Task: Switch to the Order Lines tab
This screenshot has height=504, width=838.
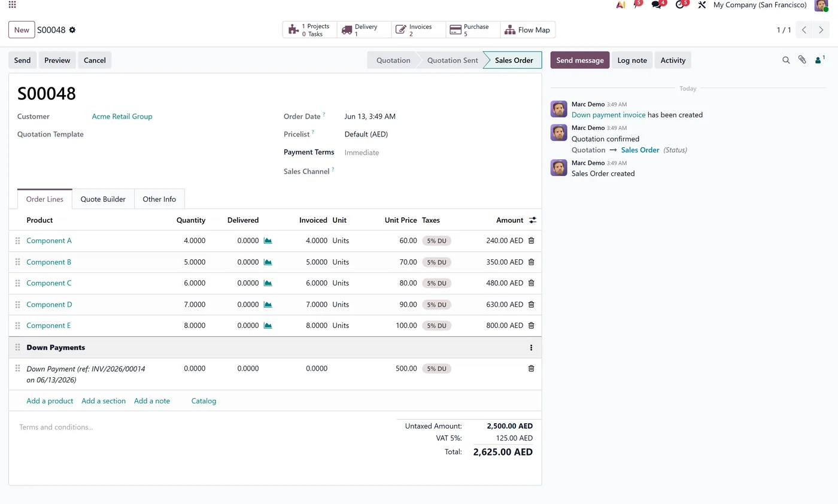Action: [x=45, y=199]
